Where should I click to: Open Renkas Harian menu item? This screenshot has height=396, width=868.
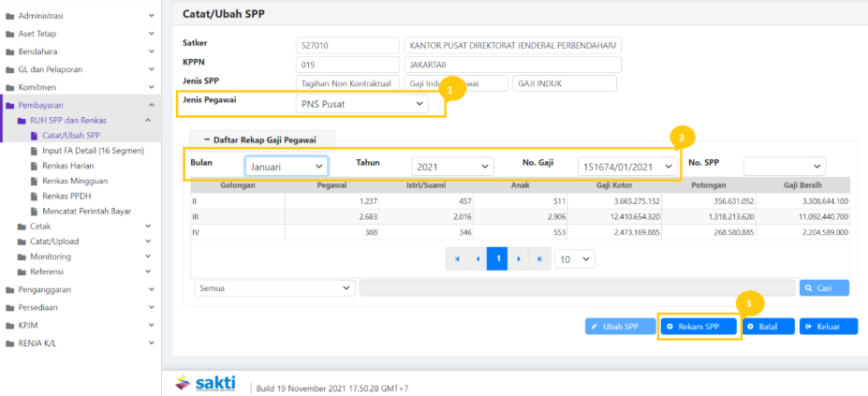68,166
